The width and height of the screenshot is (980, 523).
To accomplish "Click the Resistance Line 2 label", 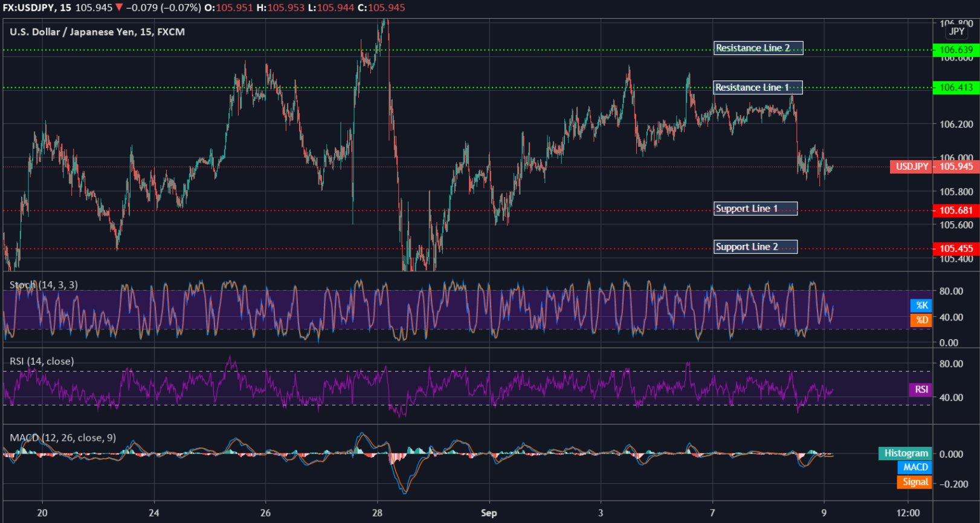I will point(758,48).
